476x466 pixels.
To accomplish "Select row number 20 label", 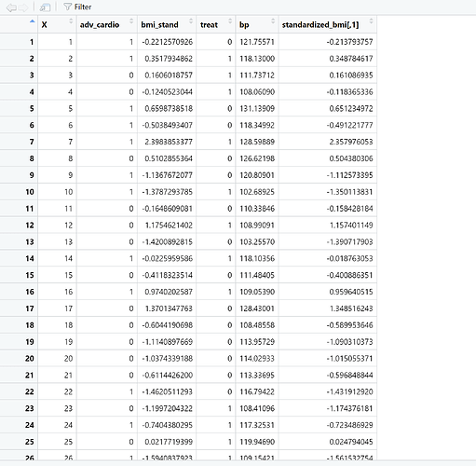I will pyautogui.click(x=30, y=359).
